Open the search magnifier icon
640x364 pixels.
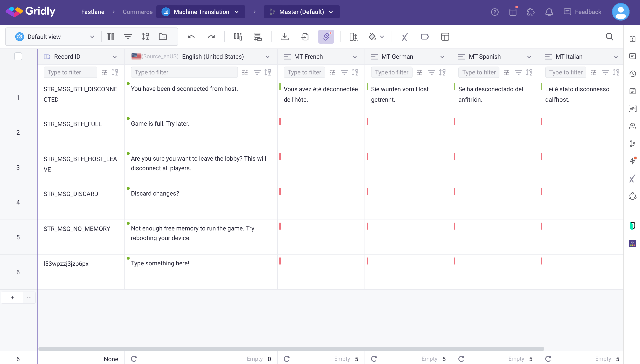pos(609,37)
